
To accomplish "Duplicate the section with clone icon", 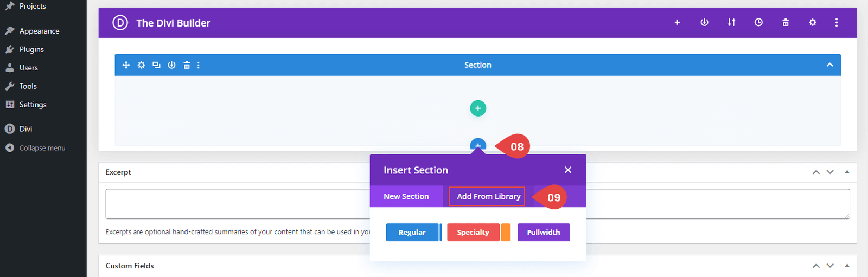I will tap(156, 65).
